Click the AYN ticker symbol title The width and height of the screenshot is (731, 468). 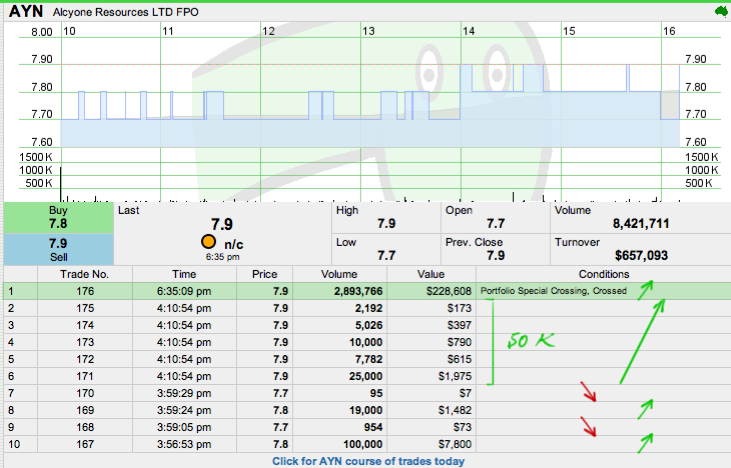click(25, 12)
